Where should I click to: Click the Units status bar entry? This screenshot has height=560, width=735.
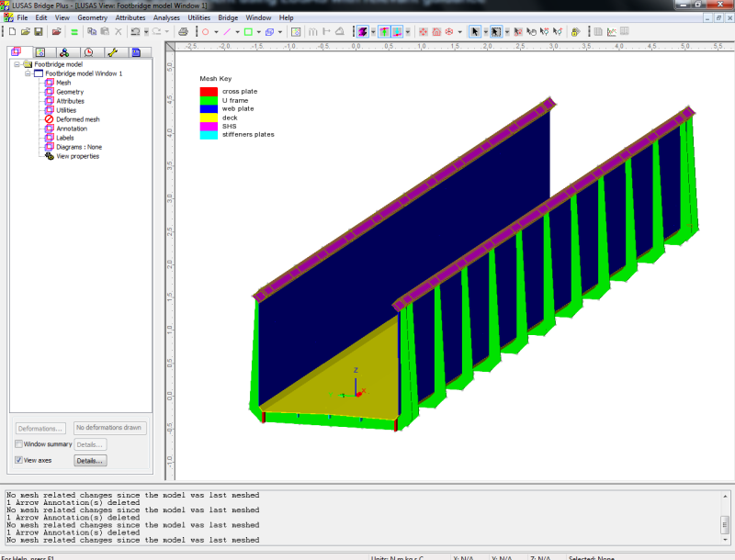coord(397,557)
